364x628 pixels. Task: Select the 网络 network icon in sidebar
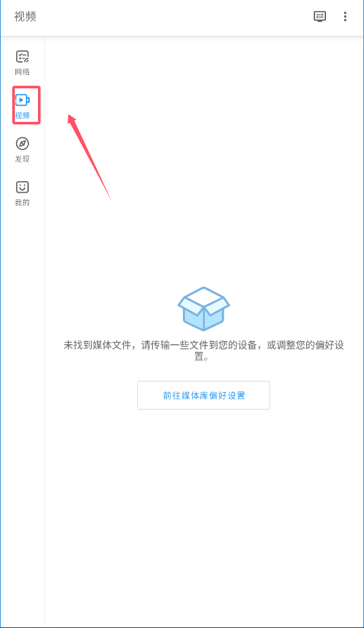[x=23, y=57]
